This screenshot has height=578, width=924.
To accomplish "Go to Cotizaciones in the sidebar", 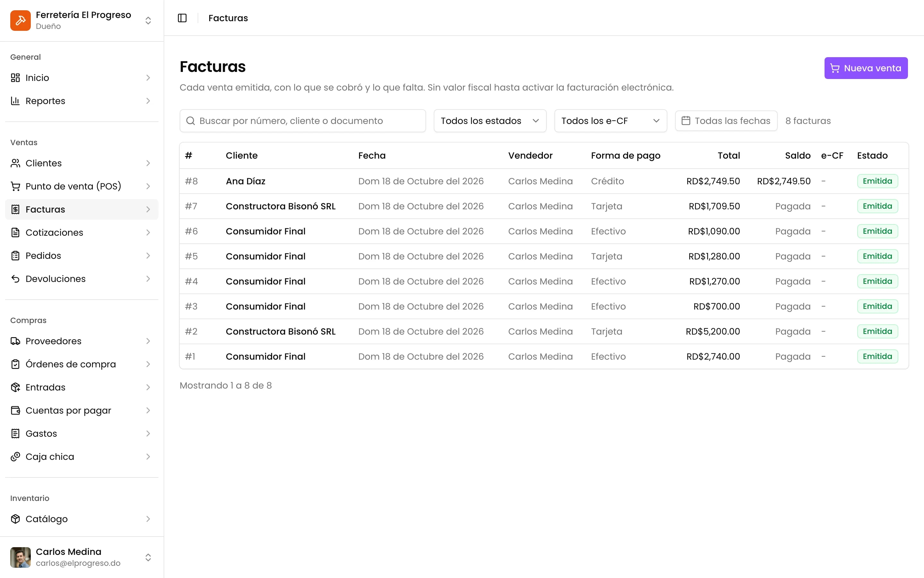I will [82, 232].
